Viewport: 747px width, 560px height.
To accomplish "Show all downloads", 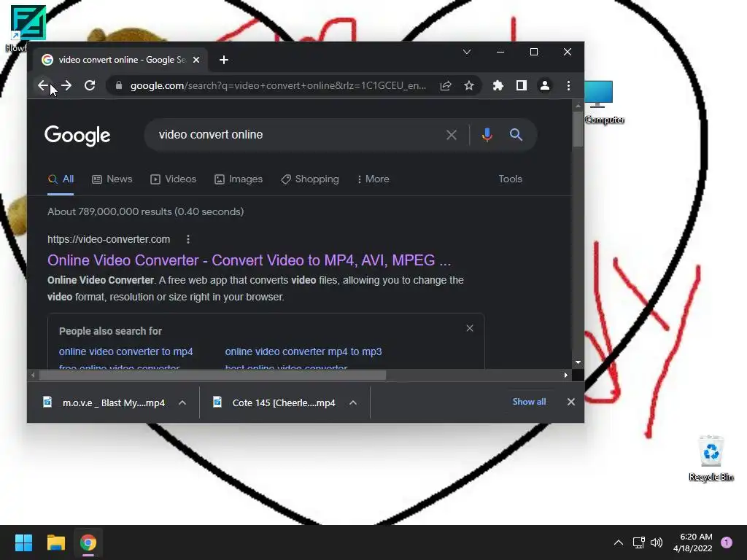I will tap(529, 402).
